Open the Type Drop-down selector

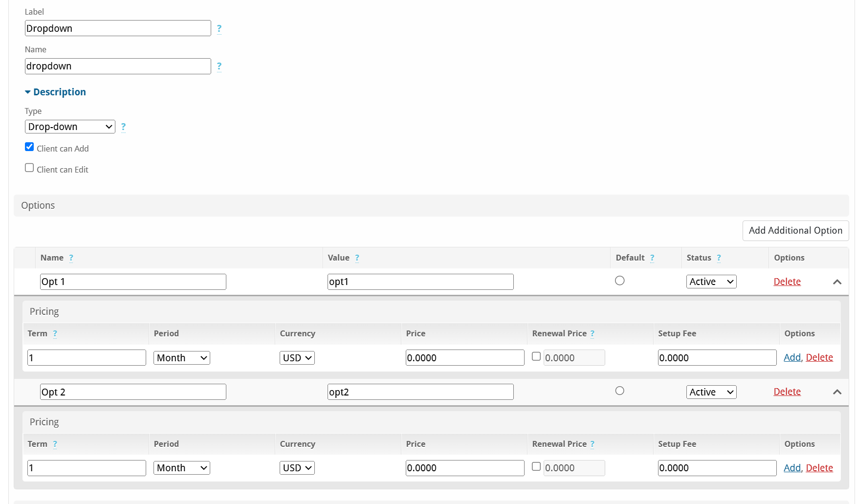tap(70, 127)
